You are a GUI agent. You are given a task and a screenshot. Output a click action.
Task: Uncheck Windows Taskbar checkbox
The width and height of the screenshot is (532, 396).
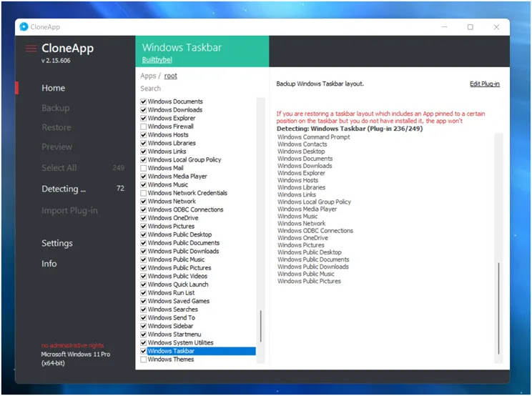pos(144,351)
